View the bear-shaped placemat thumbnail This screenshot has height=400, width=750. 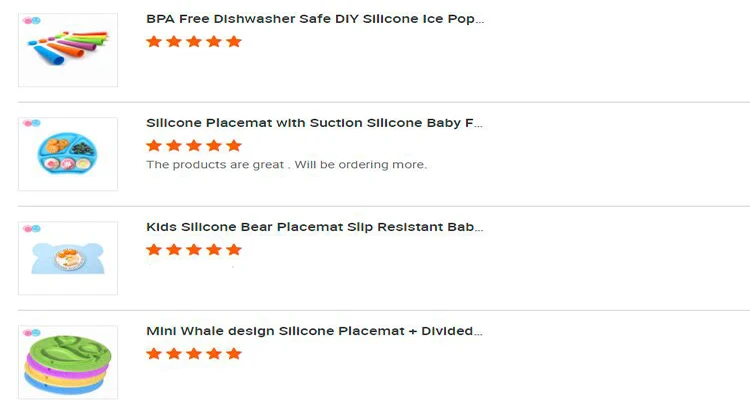click(x=68, y=260)
